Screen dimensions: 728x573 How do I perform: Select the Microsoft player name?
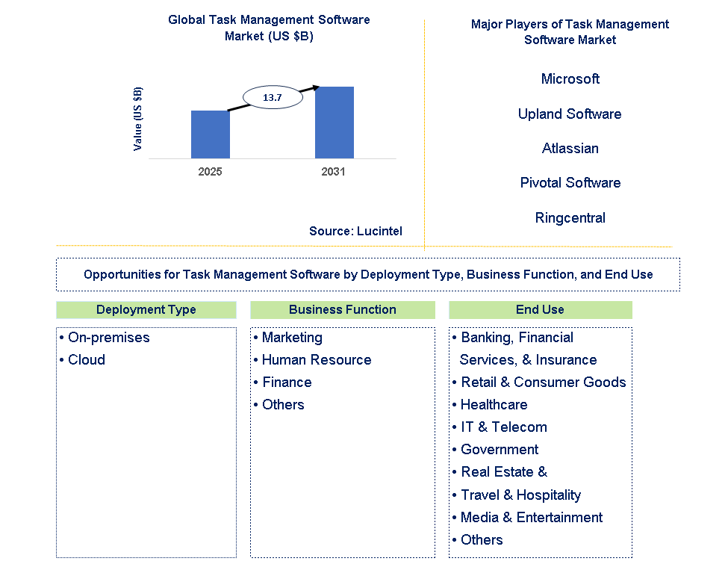pos(570,78)
